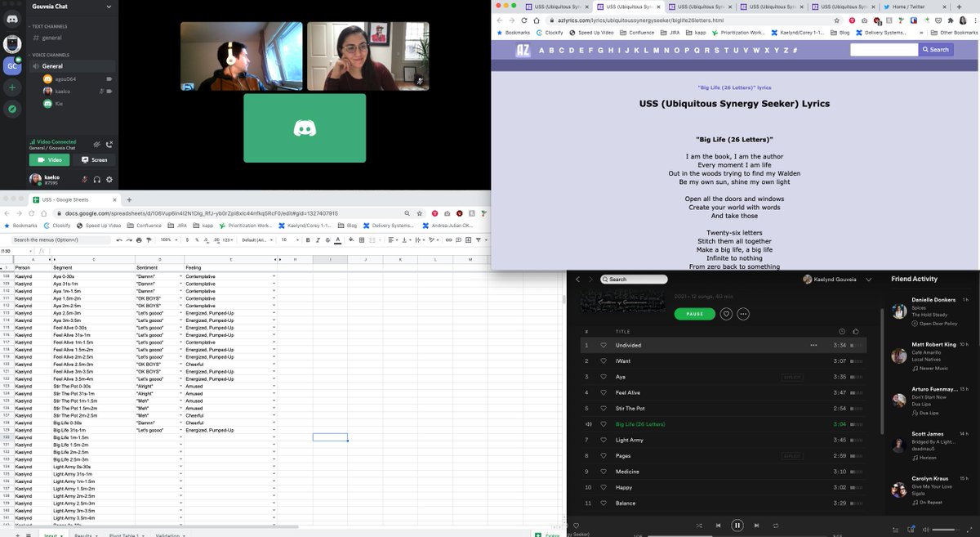Toggle shuffle in Spotify playback bar

pos(698,526)
